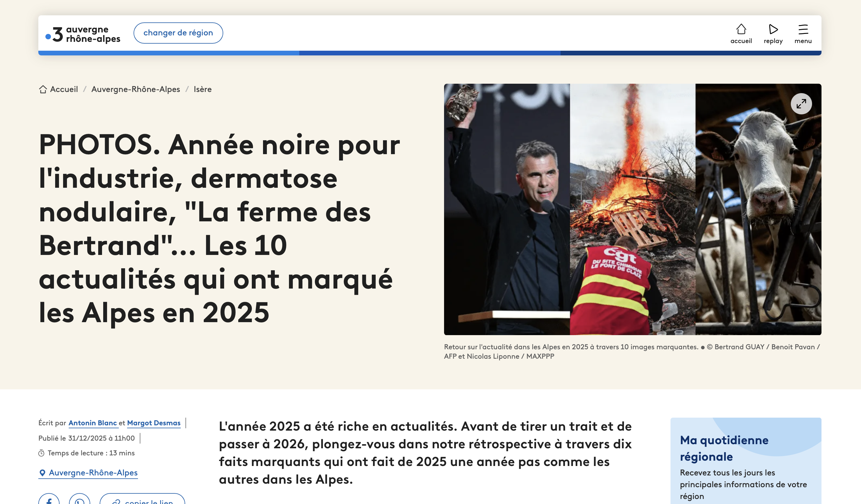Go to Auvergne-Rhône-Alpes breadcrumb
The image size is (861, 504).
(x=135, y=90)
